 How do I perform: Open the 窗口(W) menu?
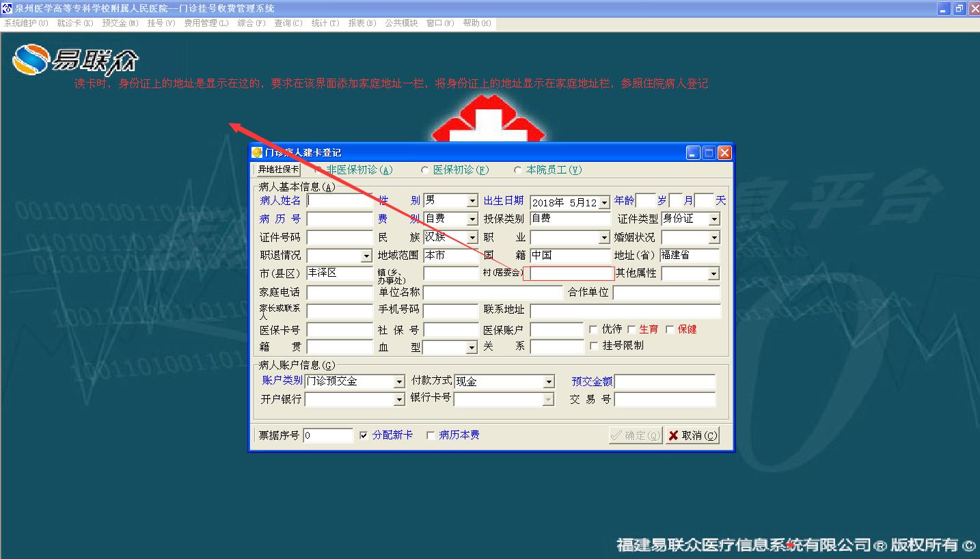pyautogui.click(x=440, y=23)
